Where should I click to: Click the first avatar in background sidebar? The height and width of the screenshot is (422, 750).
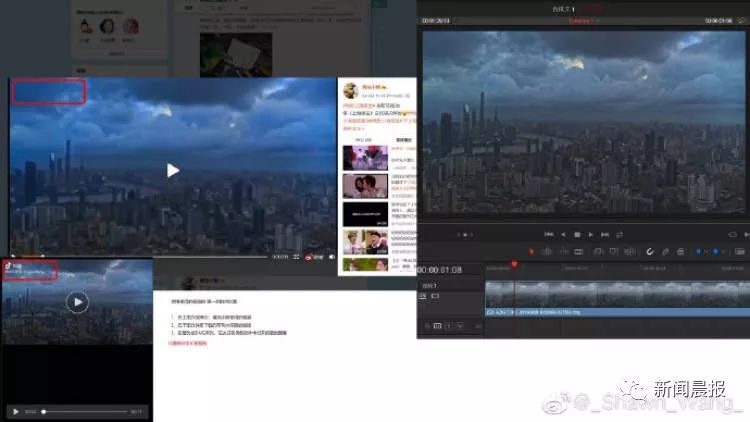pyautogui.click(x=85, y=26)
